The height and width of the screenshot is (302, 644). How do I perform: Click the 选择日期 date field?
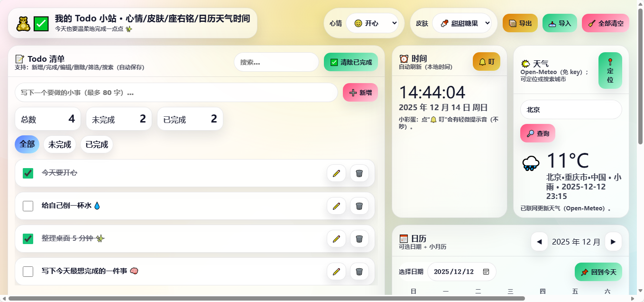coord(462,272)
